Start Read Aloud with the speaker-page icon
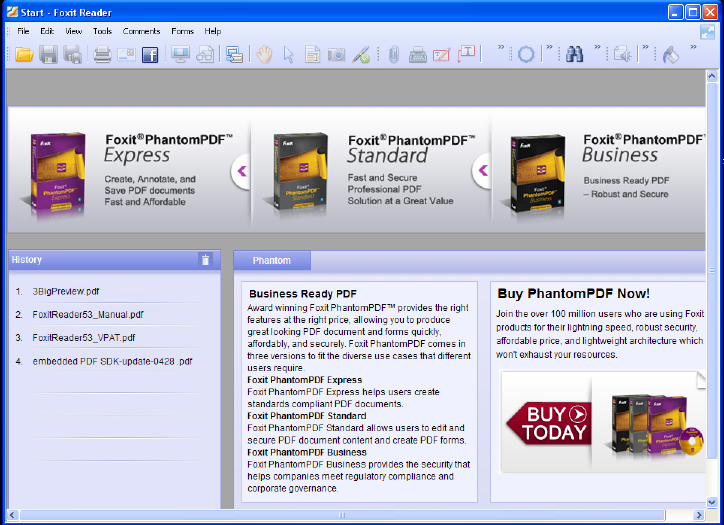Viewport: 724px width, 525px height. coord(622,54)
